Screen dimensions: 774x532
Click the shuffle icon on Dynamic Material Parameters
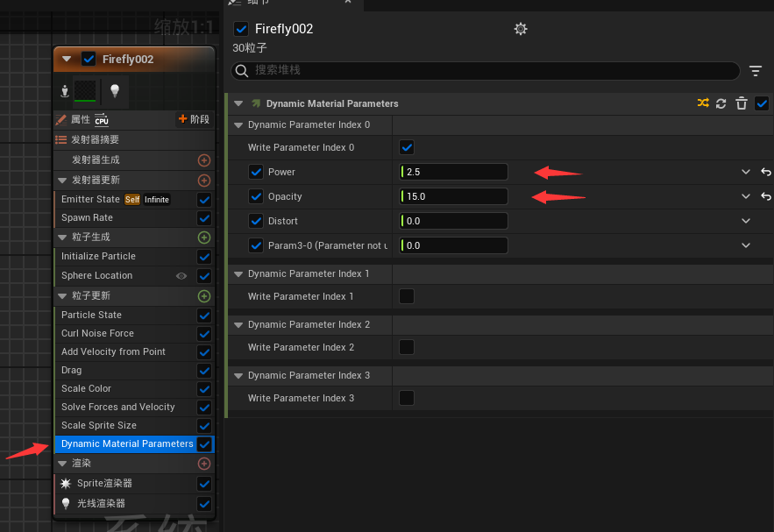tap(703, 103)
